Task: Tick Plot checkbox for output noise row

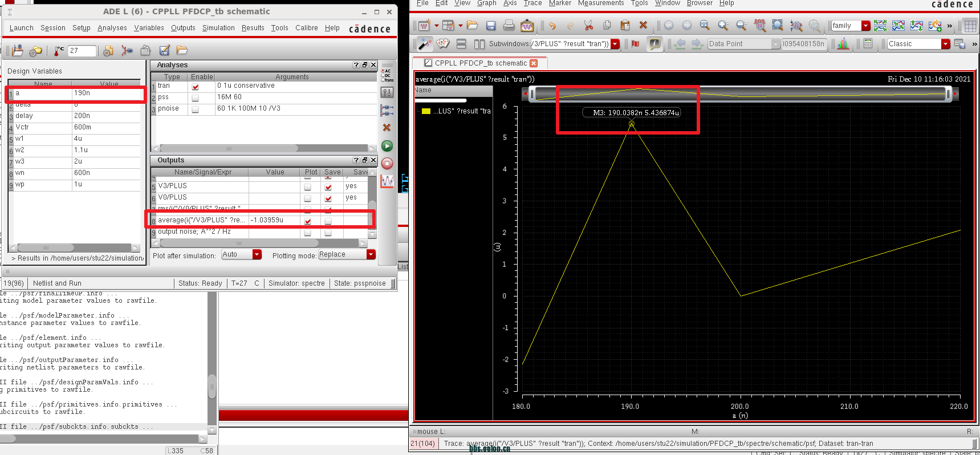Action: [x=308, y=233]
